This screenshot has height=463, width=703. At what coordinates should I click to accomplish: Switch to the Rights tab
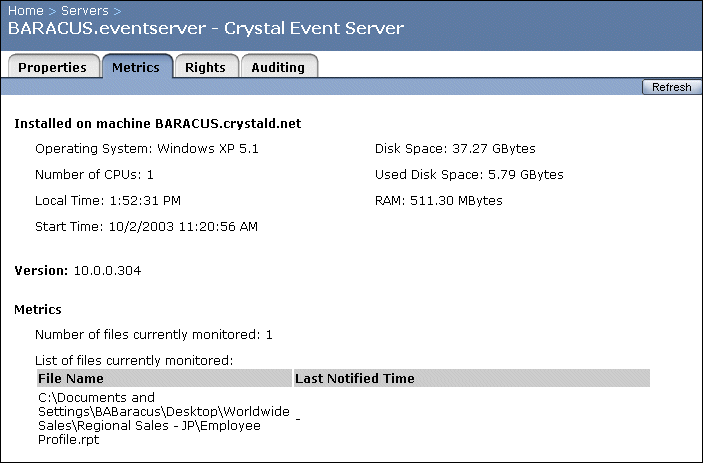tap(206, 67)
